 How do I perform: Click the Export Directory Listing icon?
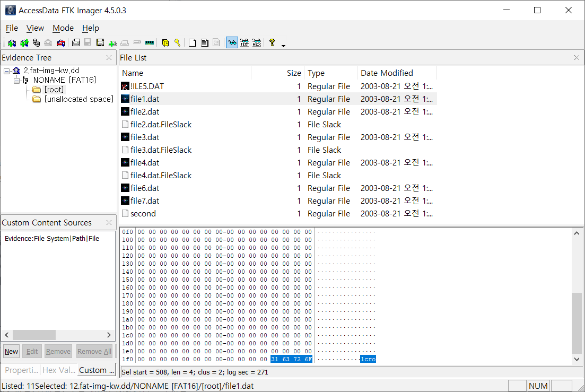pos(216,43)
